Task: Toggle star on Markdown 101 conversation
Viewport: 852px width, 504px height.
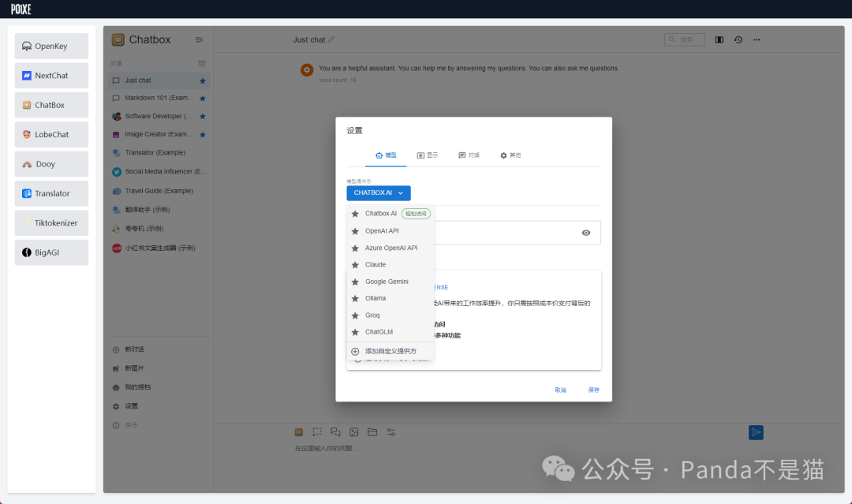Action: [203, 99]
